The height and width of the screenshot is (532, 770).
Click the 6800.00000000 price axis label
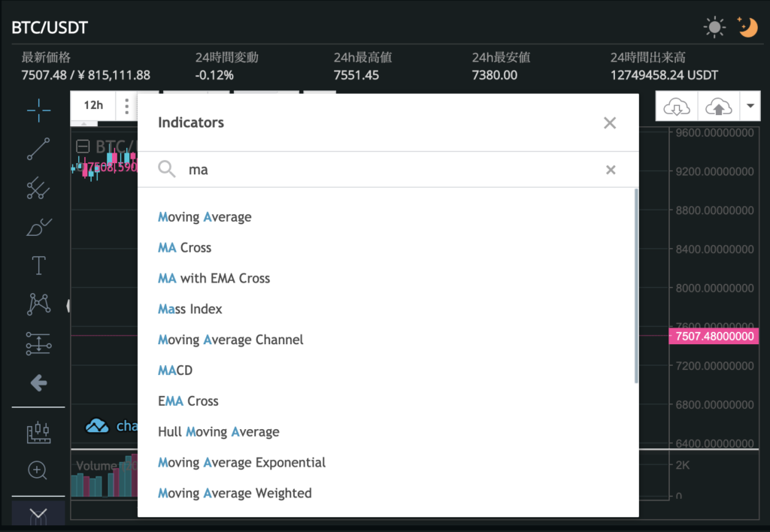click(x=714, y=405)
